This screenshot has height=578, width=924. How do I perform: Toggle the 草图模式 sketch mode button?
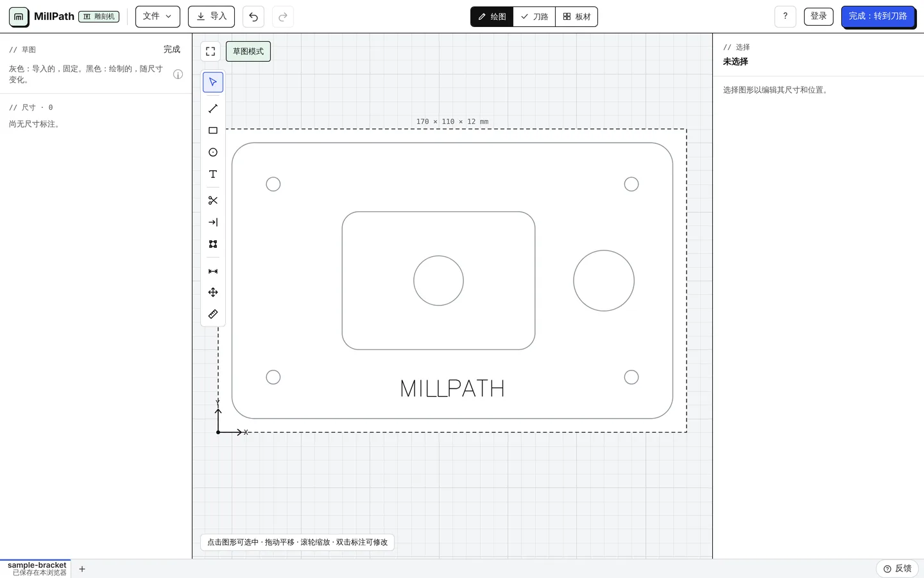[x=248, y=51]
